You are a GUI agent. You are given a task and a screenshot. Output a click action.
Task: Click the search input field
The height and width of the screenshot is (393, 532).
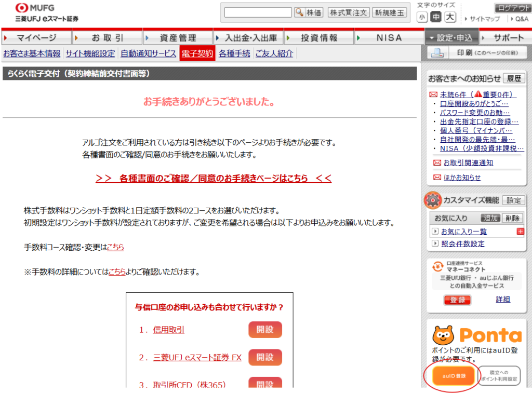point(258,12)
